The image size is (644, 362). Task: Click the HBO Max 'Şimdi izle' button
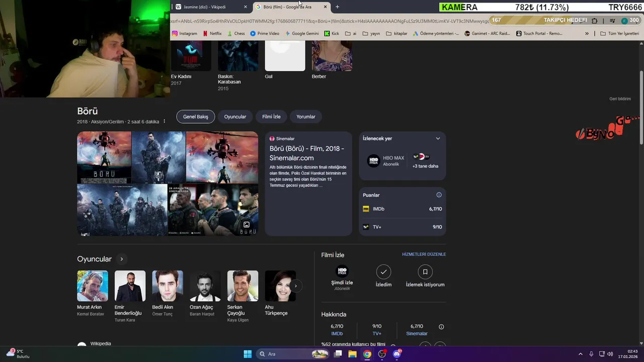342,278
